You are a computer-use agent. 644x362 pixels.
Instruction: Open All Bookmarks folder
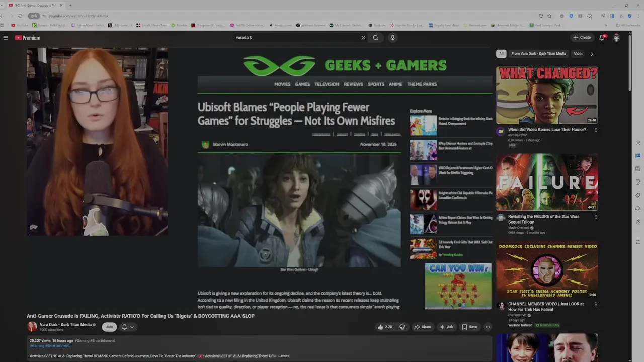[628, 25]
